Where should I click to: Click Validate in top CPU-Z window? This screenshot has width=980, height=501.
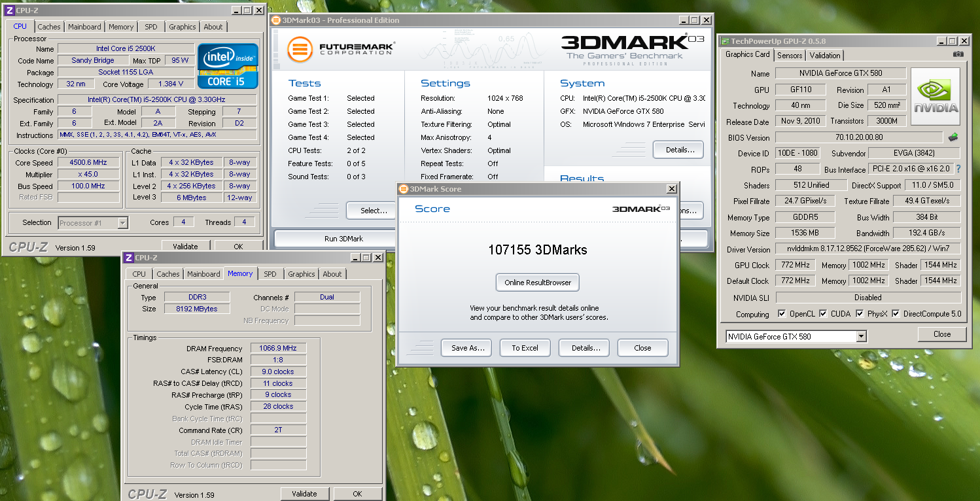(x=185, y=247)
